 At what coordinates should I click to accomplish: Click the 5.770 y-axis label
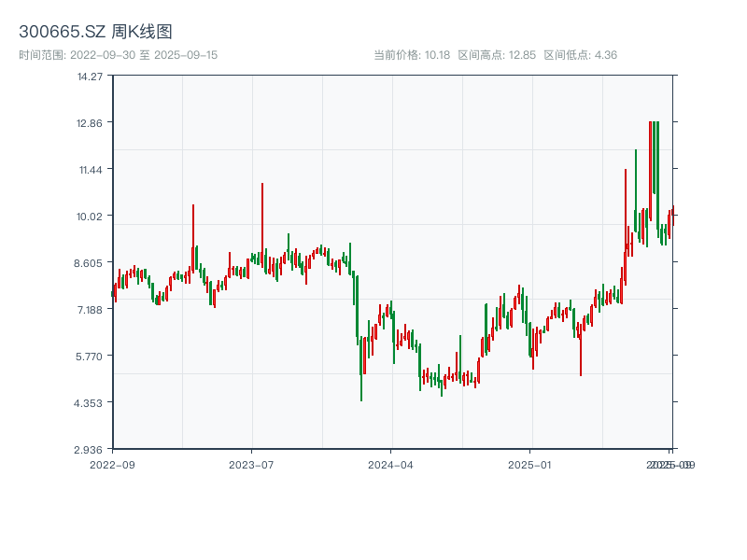click(90, 356)
